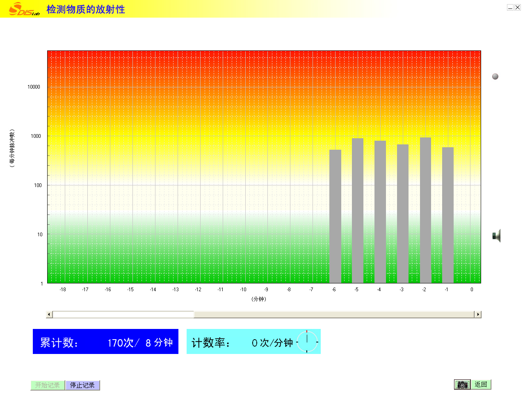The image size is (525, 420).
Task: Minimize the radioactivity detection window
Action: coord(510,7)
